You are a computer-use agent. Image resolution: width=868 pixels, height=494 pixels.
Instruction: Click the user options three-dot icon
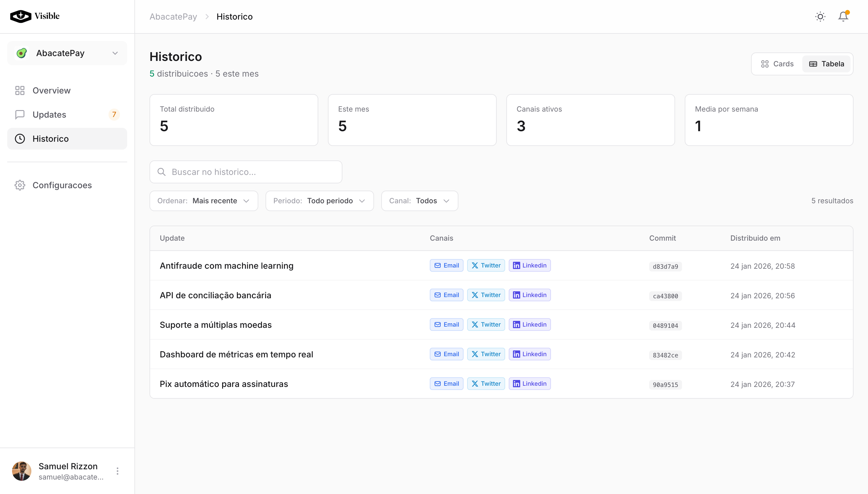coord(117,471)
